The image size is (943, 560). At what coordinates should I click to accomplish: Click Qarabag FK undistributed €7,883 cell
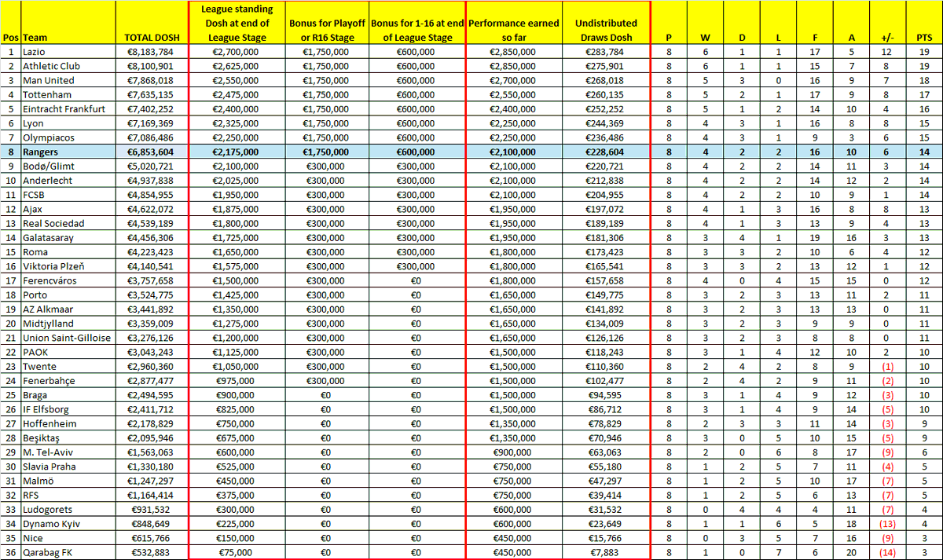[x=606, y=552]
